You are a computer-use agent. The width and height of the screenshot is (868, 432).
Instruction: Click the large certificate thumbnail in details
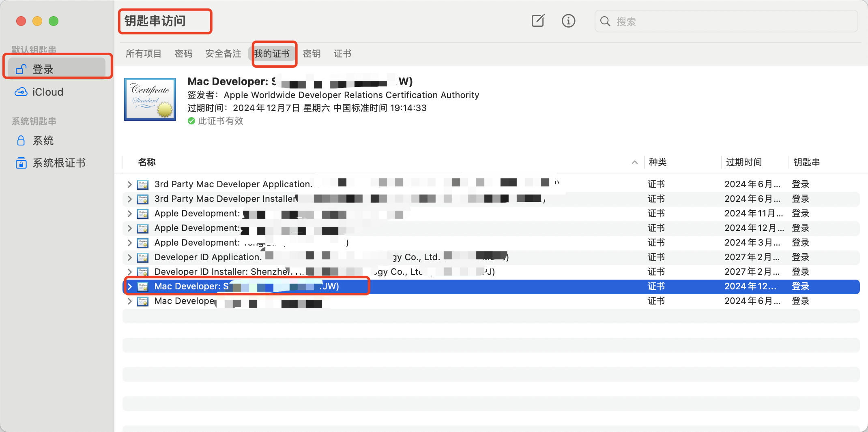pos(150,99)
